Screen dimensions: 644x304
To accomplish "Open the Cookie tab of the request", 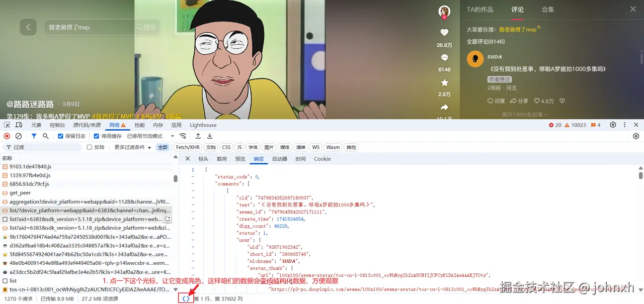I will click(x=322, y=159).
